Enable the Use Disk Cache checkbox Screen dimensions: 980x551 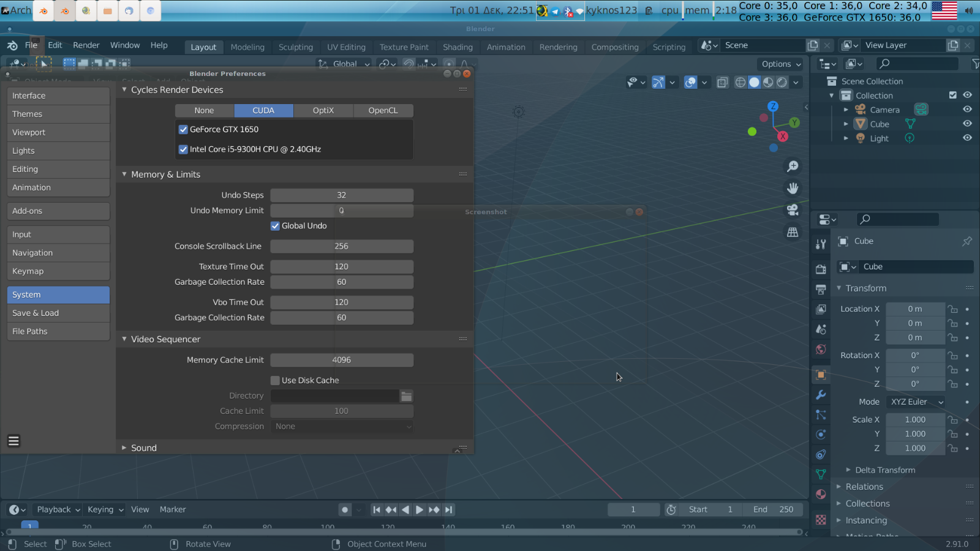[x=275, y=380]
